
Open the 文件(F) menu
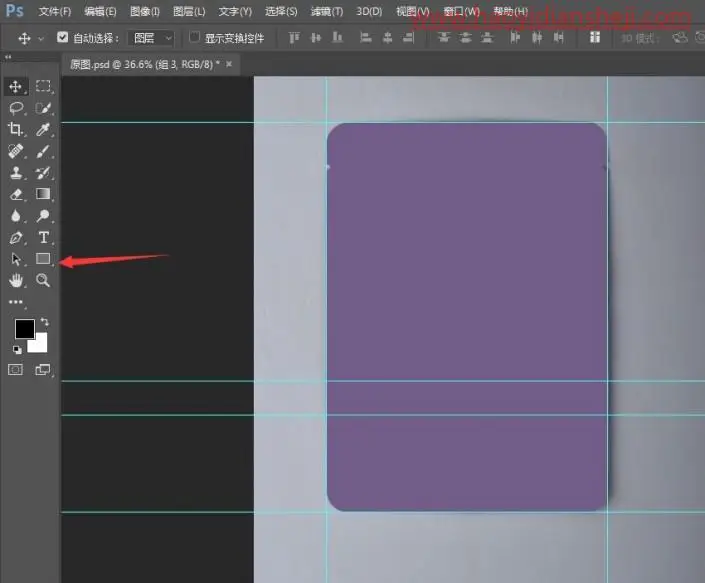tap(54, 11)
